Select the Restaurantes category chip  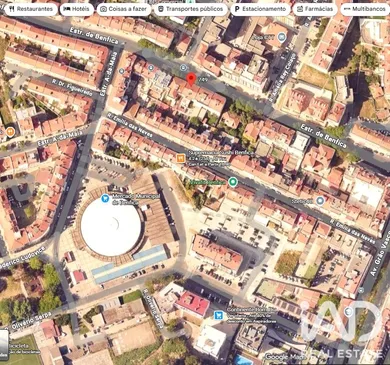31,9
